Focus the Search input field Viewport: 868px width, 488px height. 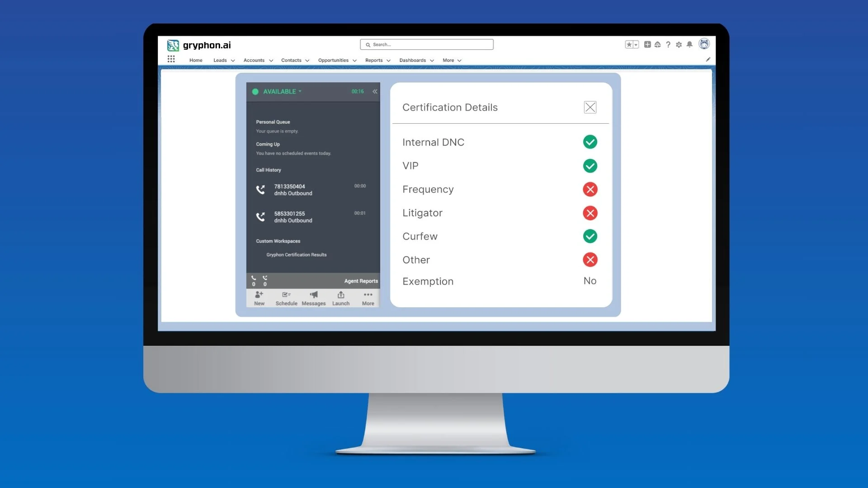427,44
